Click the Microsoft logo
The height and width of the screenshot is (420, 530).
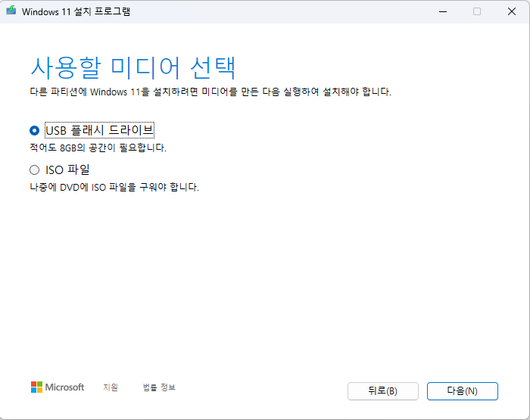(x=58, y=387)
